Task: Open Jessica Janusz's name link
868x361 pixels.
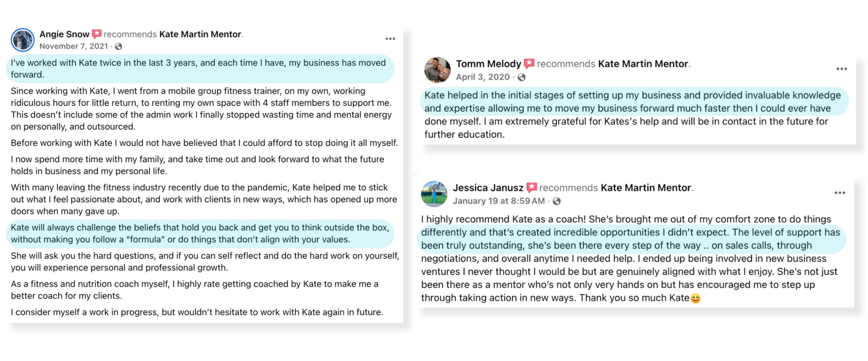Action: tap(488, 188)
